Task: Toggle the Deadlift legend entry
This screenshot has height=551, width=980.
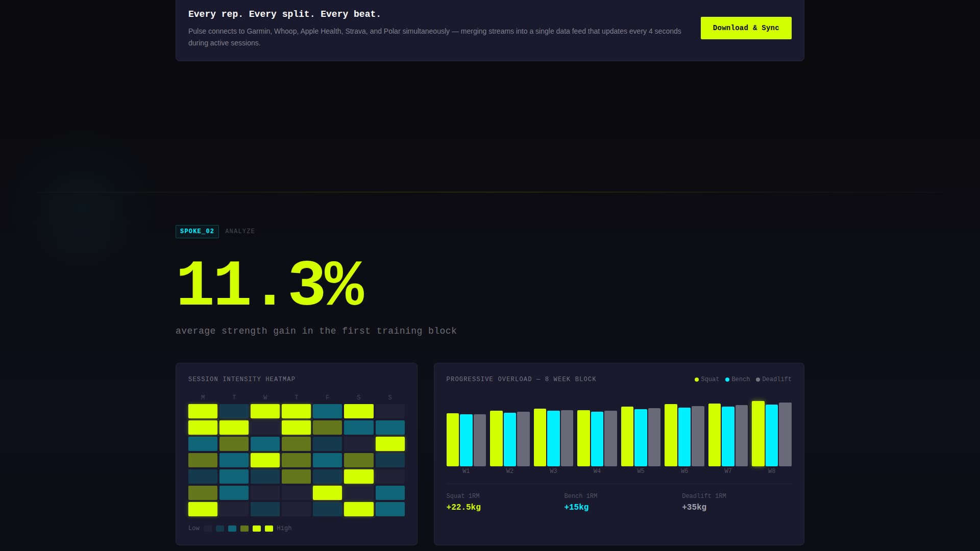Action: click(x=773, y=379)
